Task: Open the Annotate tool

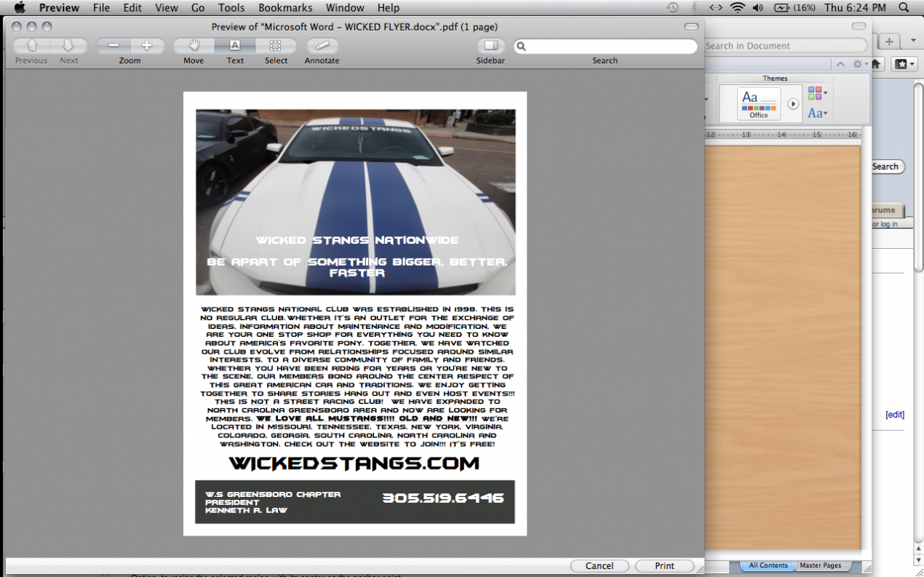Action: [x=322, y=46]
